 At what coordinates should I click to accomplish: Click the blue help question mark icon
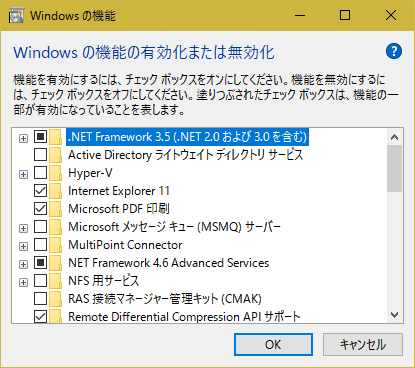coord(394,51)
